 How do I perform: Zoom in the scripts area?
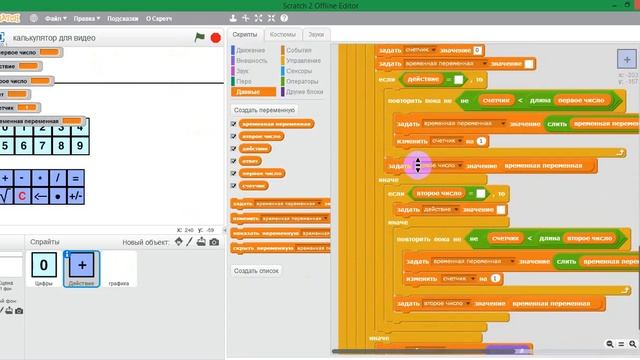pos(633,344)
